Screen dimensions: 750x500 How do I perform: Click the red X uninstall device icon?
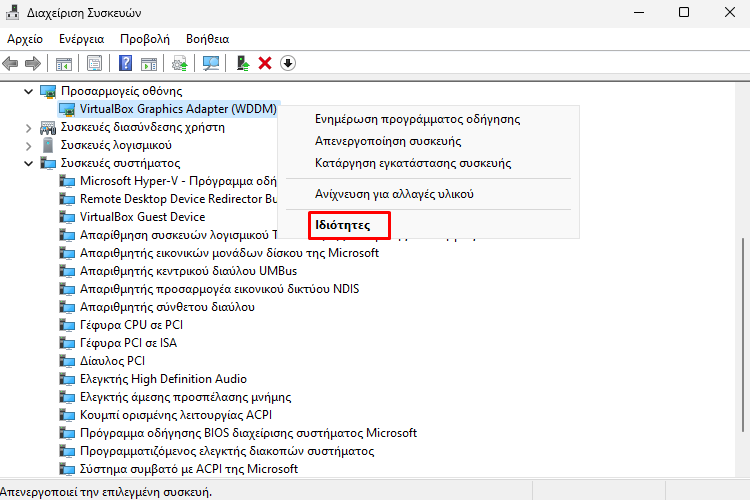point(265,63)
